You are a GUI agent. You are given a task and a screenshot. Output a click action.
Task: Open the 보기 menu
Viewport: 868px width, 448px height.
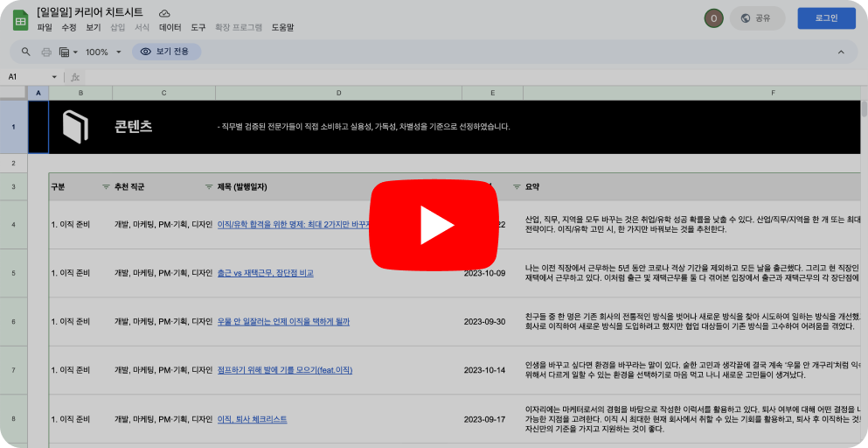pyautogui.click(x=93, y=27)
